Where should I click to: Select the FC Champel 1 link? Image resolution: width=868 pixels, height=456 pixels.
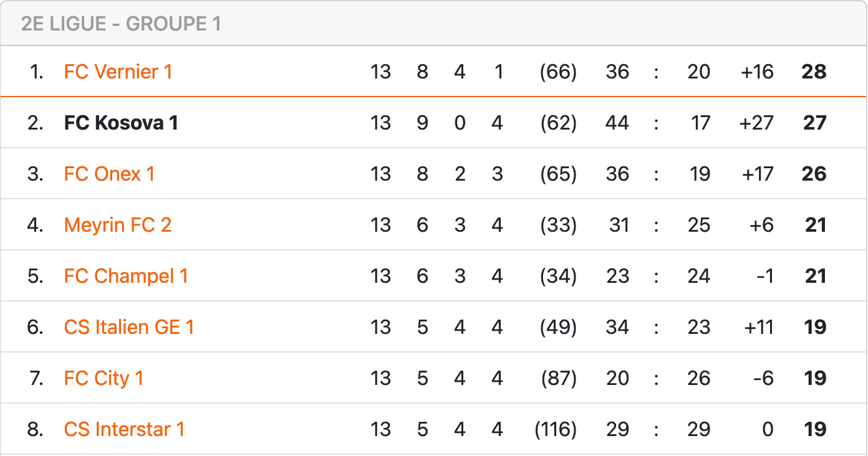pos(125,276)
